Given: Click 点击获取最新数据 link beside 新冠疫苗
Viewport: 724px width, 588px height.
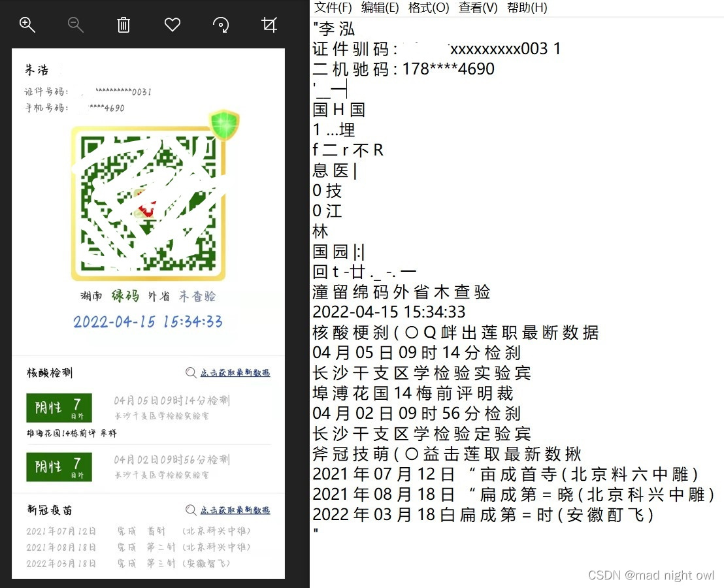Looking at the screenshot, I should [235, 510].
